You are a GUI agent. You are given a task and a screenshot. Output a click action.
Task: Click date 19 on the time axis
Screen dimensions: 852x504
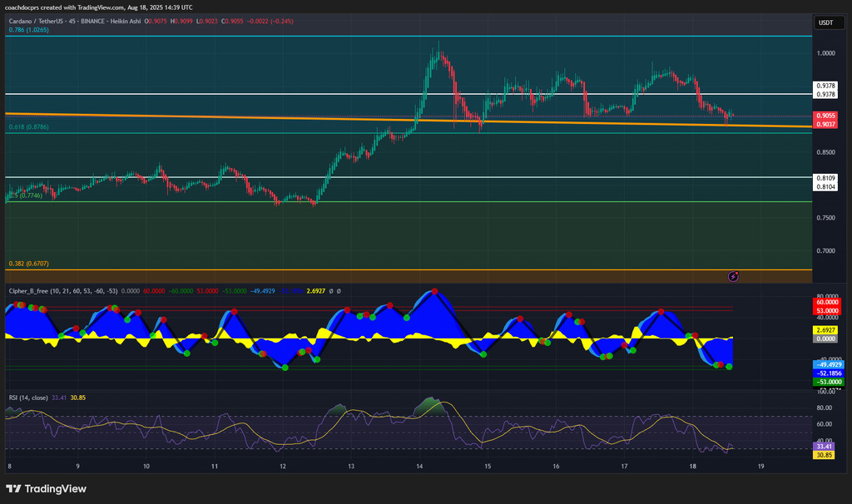762,467
